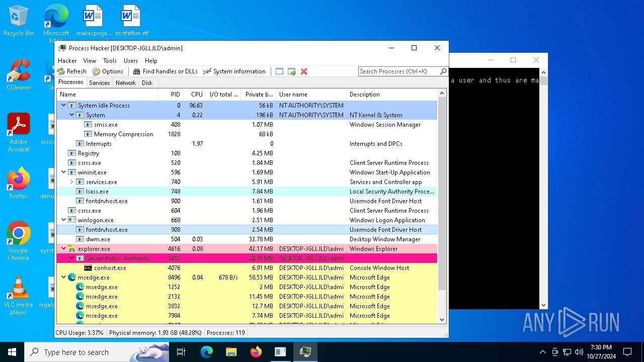644x362 pixels.
Task: Click the Windows Start button
Action: pyautogui.click(x=12, y=352)
